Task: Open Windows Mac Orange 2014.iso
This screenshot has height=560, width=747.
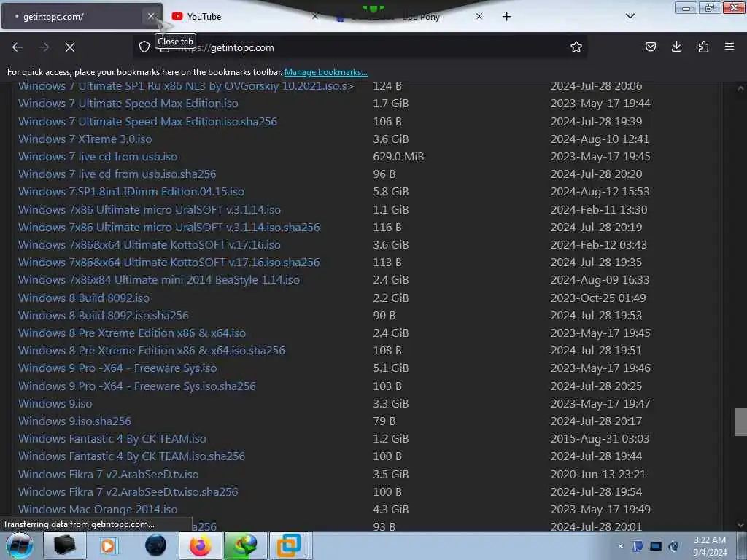Action: pyautogui.click(x=98, y=510)
